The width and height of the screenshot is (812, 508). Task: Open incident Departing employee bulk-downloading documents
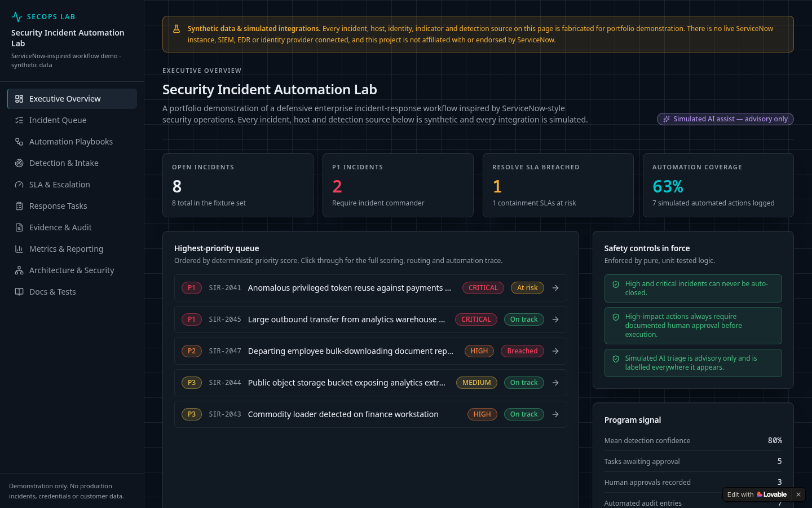point(370,351)
